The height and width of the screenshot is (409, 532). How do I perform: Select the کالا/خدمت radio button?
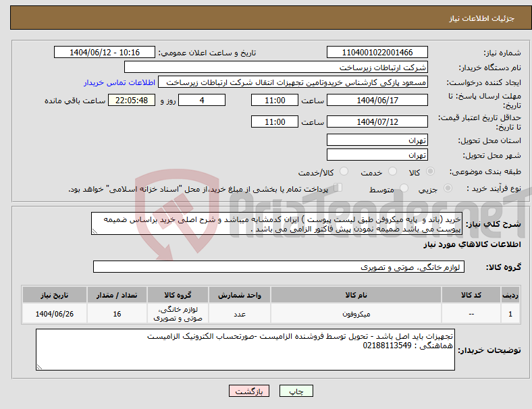click(344, 171)
